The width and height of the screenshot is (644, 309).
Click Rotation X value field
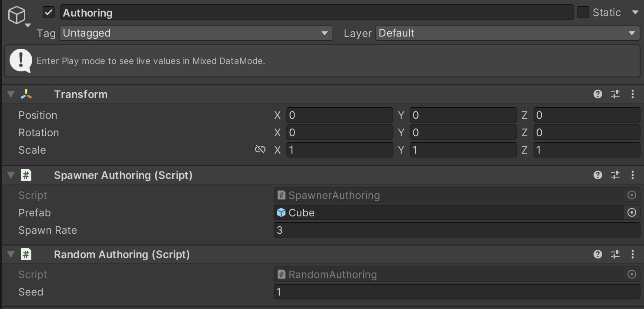coord(339,133)
